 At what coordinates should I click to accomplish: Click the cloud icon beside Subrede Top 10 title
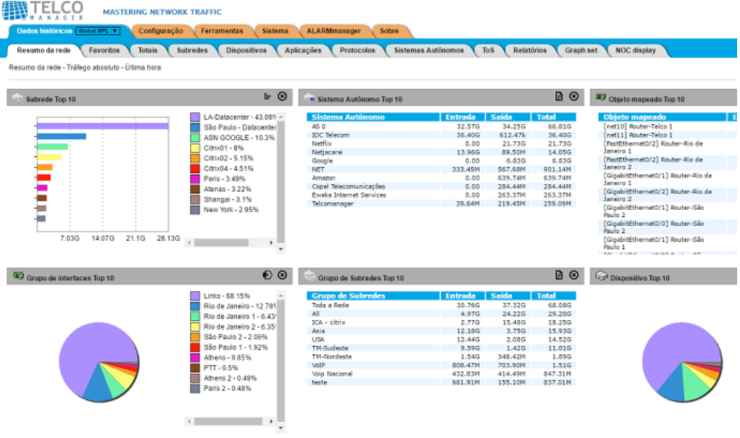17,98
